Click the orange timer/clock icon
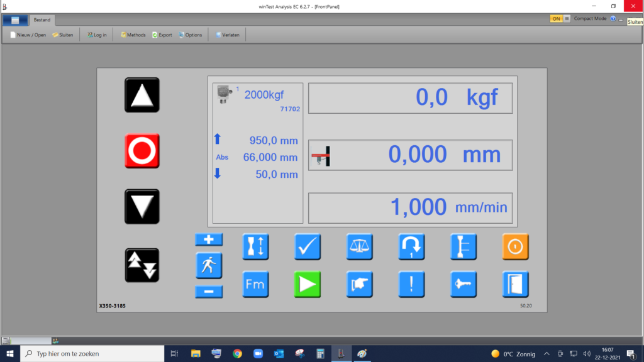This screenshot has width=644, height=362. point(515,246)
